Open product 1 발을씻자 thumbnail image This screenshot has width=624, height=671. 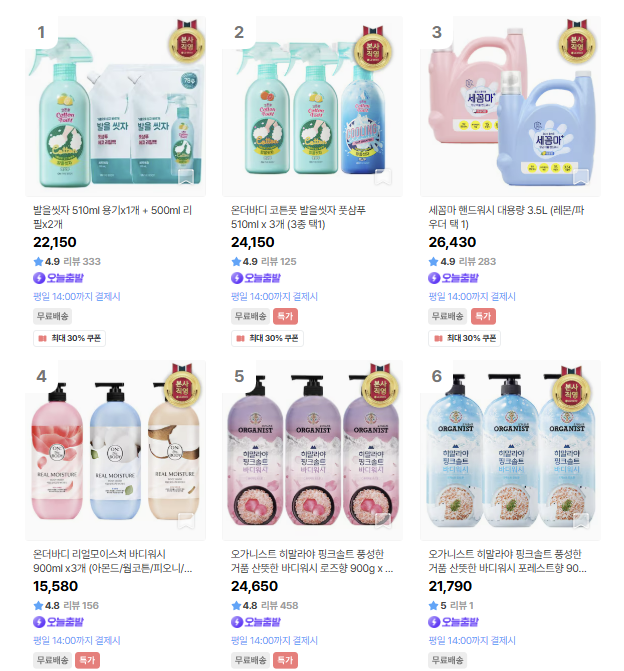click(115, 106)
